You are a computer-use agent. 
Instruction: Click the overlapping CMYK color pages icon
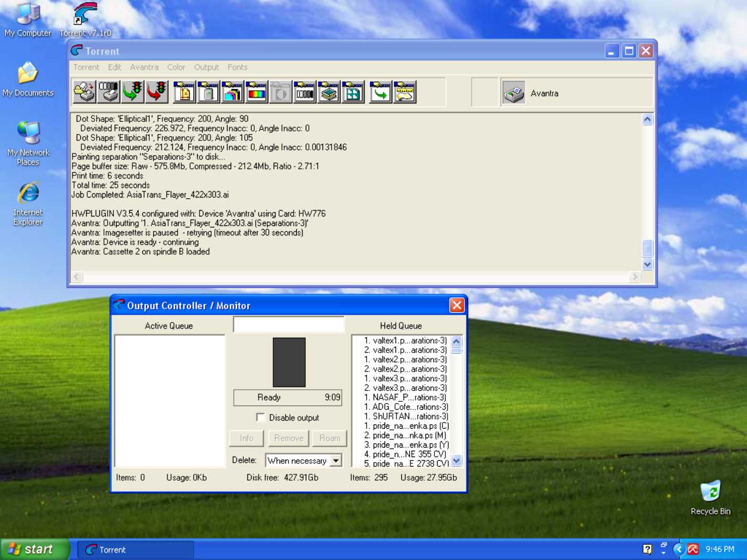232,92
